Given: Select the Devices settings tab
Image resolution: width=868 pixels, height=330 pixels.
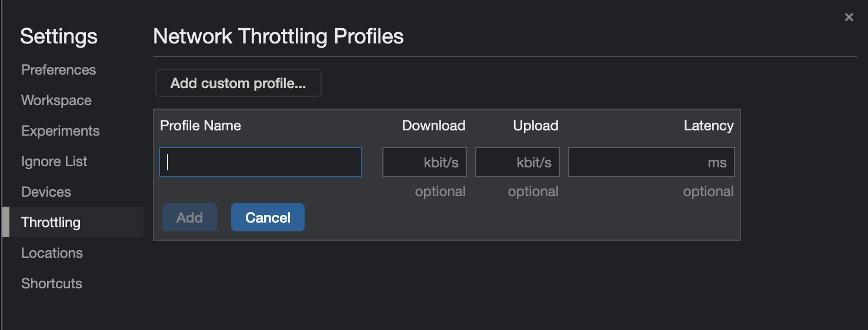Looking at the screenshot, I should click(x=46, y=192).
